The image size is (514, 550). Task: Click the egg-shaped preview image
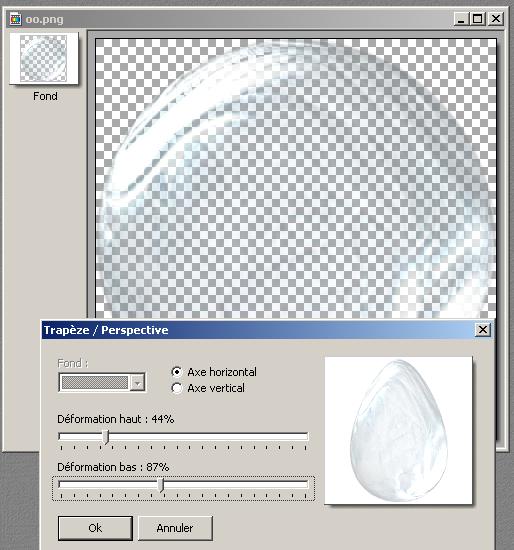point(398,430)
